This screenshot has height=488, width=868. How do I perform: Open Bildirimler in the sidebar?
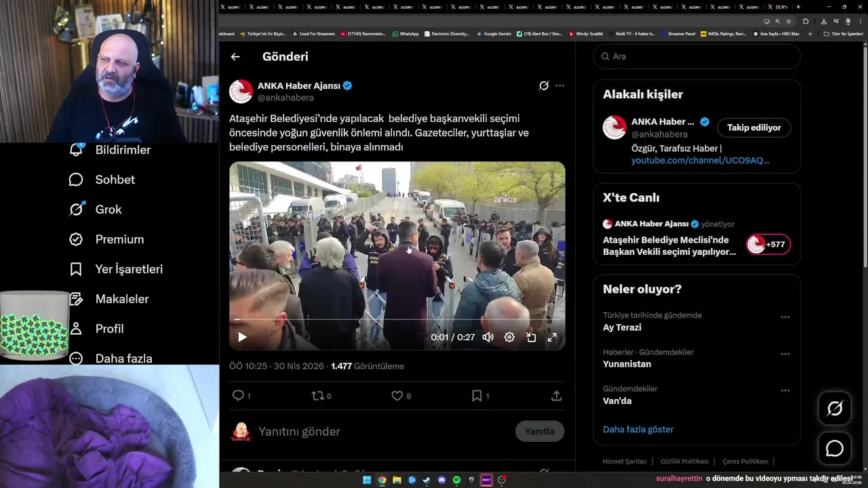tap(109, 150)
